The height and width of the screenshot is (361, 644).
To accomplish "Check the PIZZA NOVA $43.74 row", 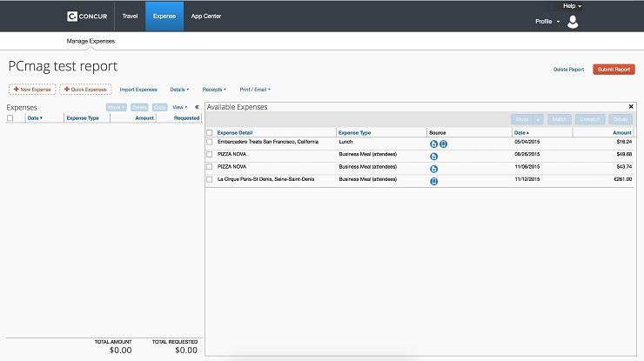I will [210, 167].
